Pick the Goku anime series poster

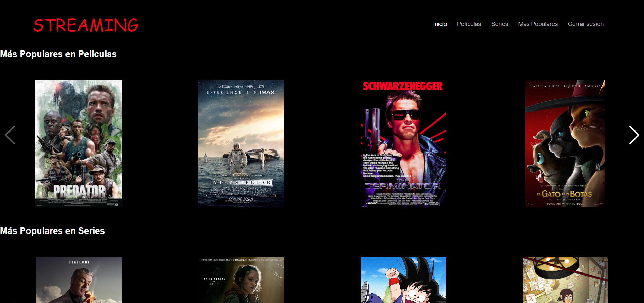coord(403,280)
